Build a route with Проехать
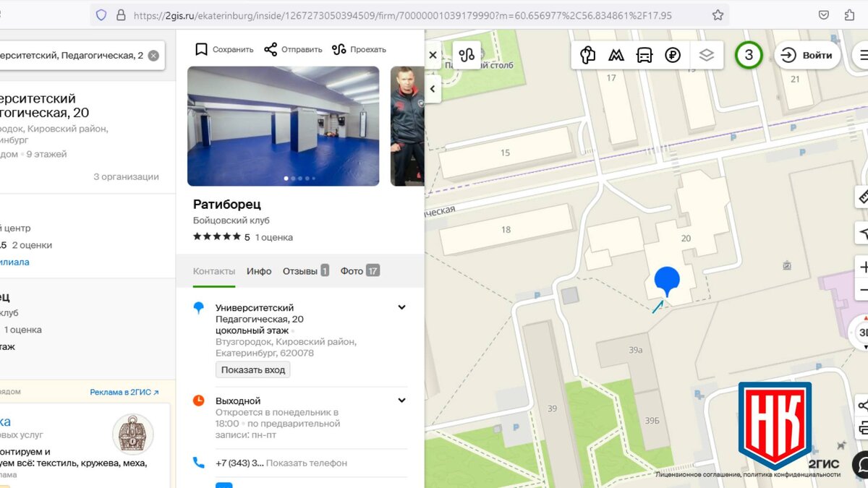This screenshot has width=868, height=488. 359,49
